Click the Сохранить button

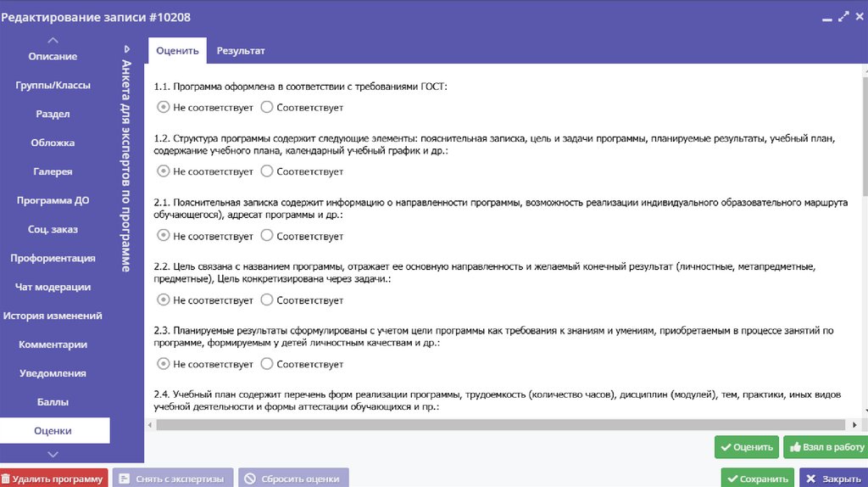click(x=757, y=479)
